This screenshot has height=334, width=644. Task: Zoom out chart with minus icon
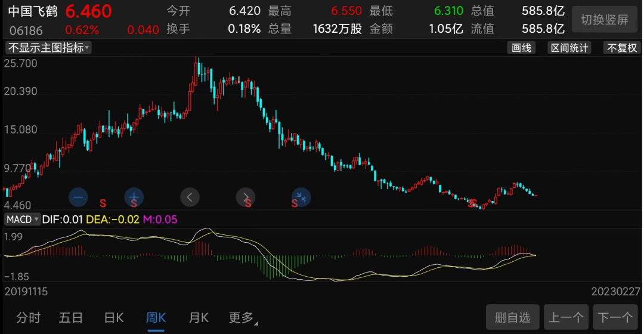coord(78,197)
